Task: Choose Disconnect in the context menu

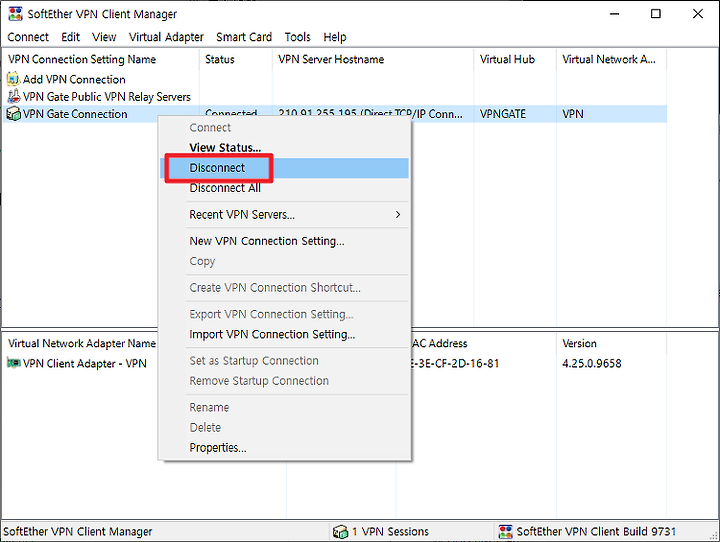Action: point(284,168)
